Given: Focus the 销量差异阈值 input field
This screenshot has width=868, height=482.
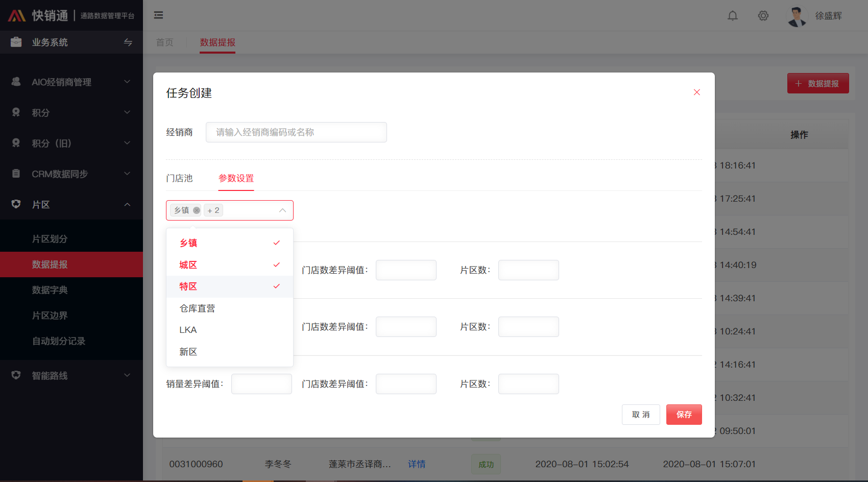Looking at the screenshot, I should pos(261,384).
